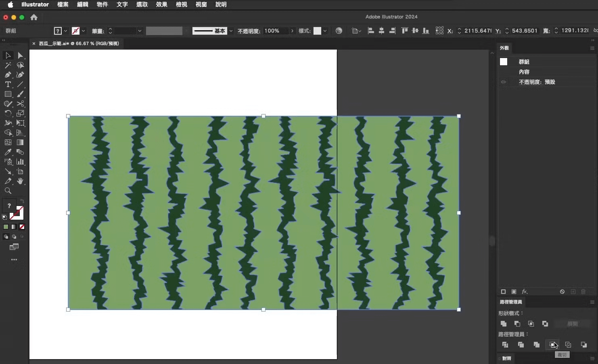598x364 pixels.
Task: Set paint to None in toolbar
Action: (x=22, y=227)
